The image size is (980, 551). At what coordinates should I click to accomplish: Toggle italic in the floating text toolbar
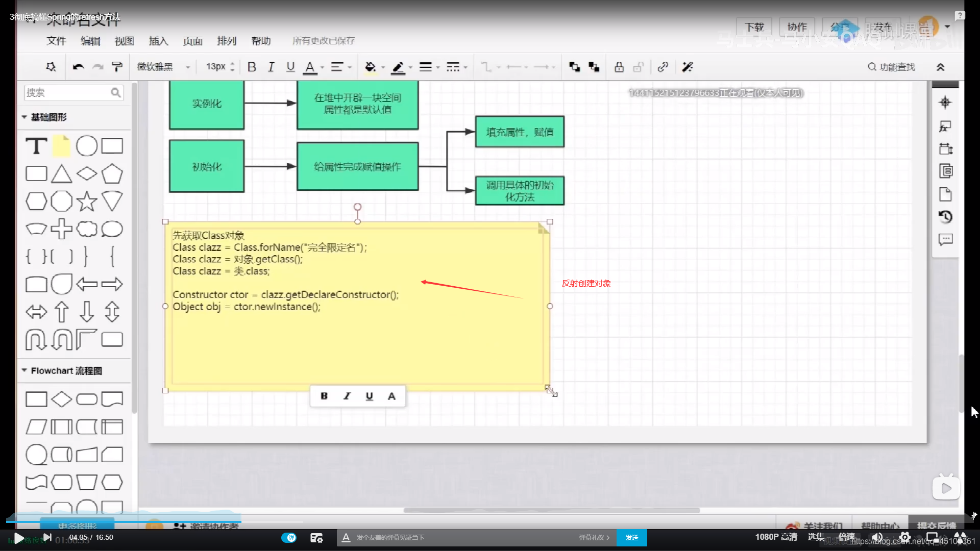(x=347, y=396)
